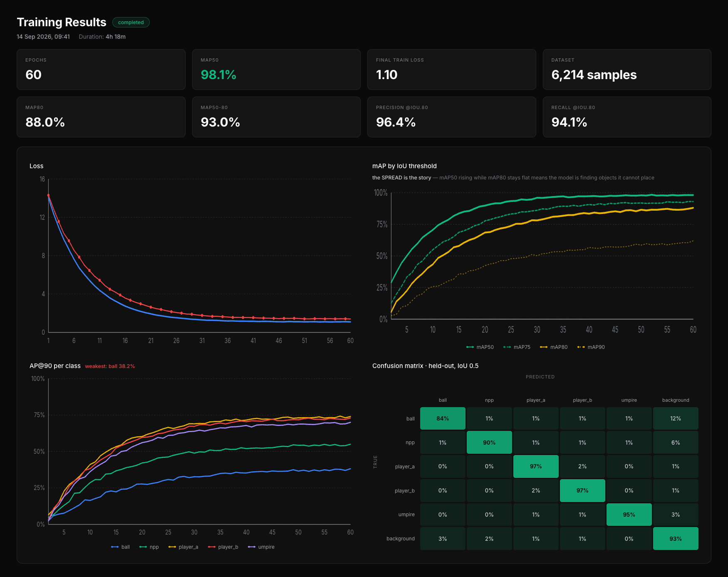Toggle mAP90 legend entry
The image size is (728, 577).
[x=591, y=347]
